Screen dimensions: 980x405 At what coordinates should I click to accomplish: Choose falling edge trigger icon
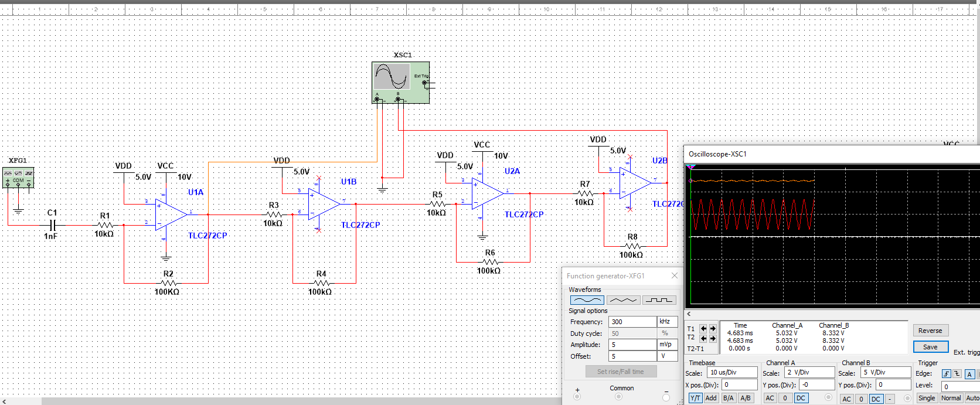957,374
